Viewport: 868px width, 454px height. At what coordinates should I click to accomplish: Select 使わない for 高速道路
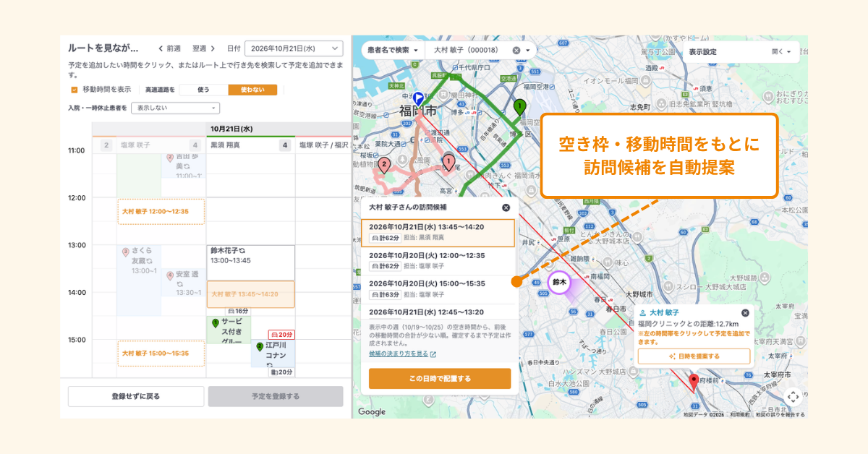pos(252,90)
